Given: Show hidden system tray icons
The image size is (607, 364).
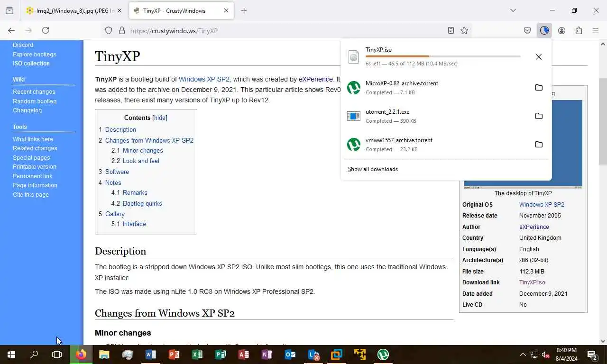Looking at the screenshot, I should [523, 355].
